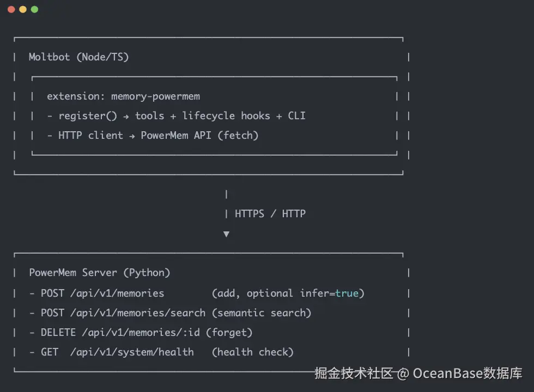Click "lifecycle hooks" in the register line

[226, 116]
